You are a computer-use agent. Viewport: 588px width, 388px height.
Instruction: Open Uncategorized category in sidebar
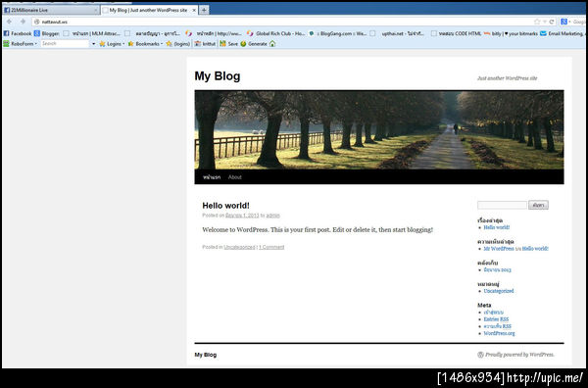coord(499,291)
